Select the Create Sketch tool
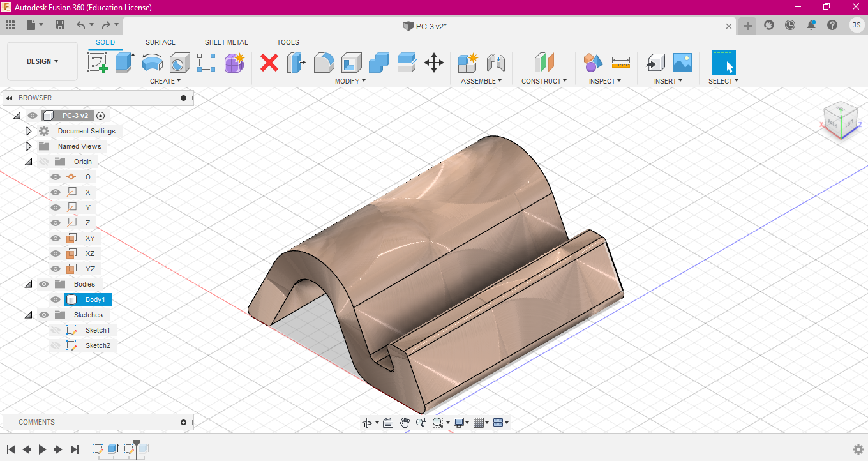Image resolution: width=868 pixels, height=461 pixels. point(97,62)
